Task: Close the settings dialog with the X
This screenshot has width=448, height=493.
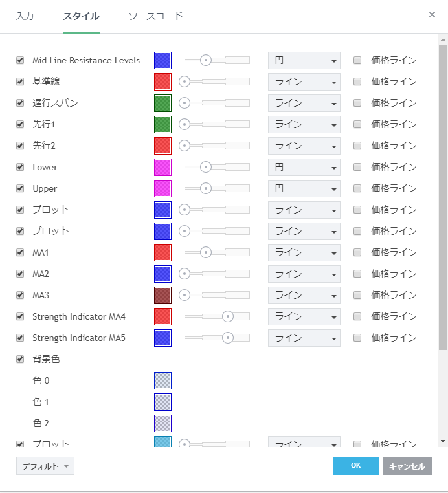Action: pyautogui.click(x=432, y=14)
